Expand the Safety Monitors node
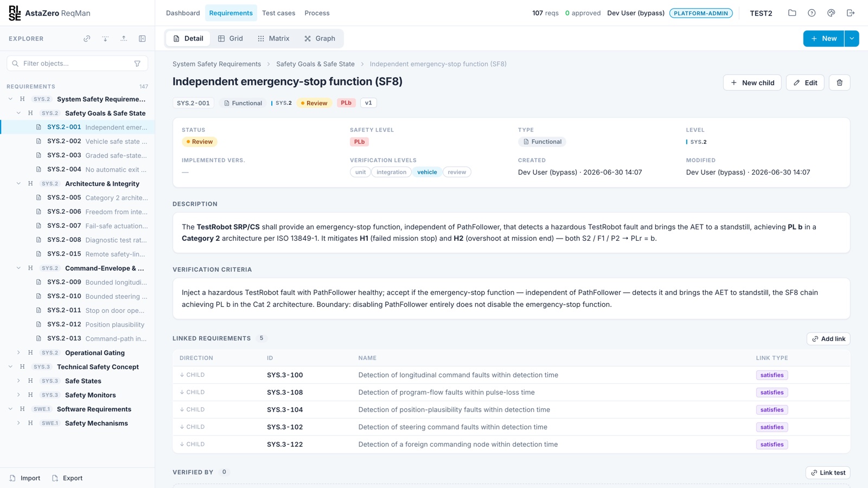The width and height of the screenshot is (868, 488). (18, 395)
